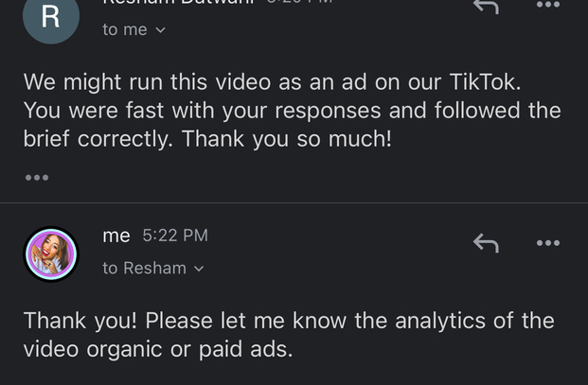This screenshot has width=588, height=385.
Task: Open more options for the 5:22 PM message
Action: pyautogui.click(x=548, y=243)
